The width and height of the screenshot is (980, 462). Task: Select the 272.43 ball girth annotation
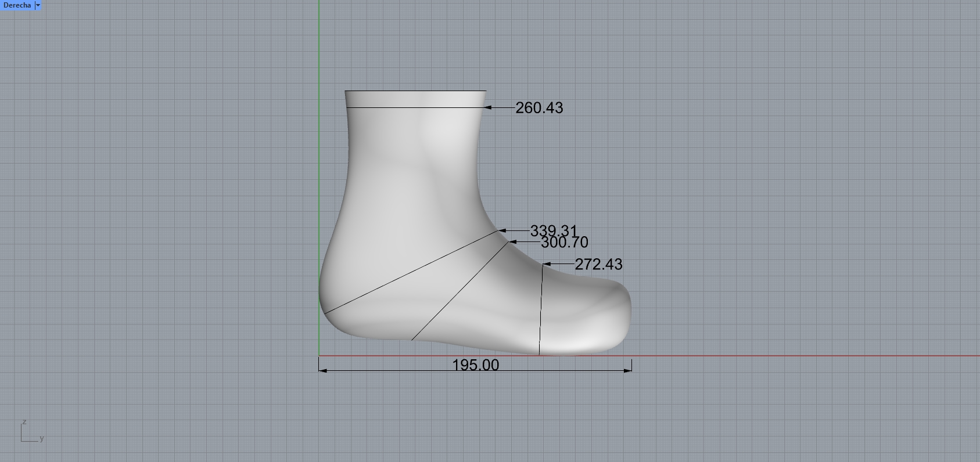click(x=598, y=265)
